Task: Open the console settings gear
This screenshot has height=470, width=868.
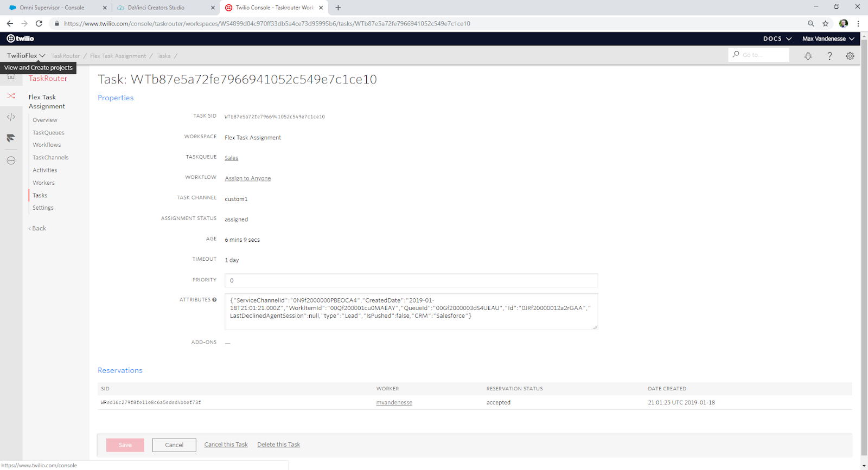Action: (850, 56)
